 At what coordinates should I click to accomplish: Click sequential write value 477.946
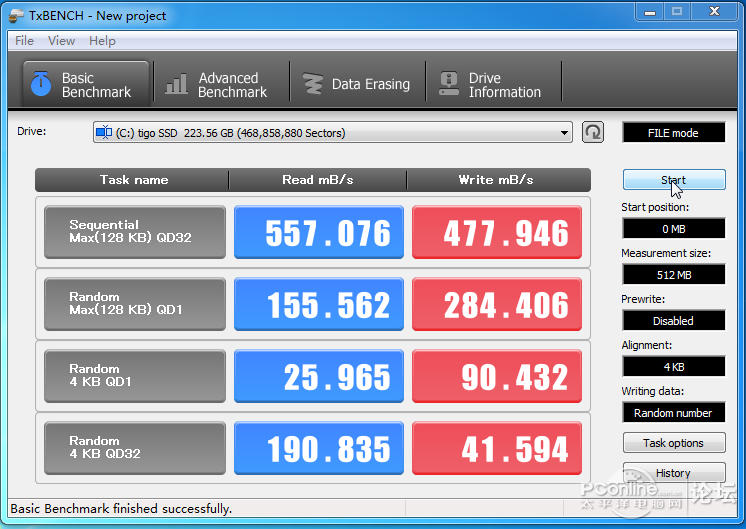tap(497, 232)
